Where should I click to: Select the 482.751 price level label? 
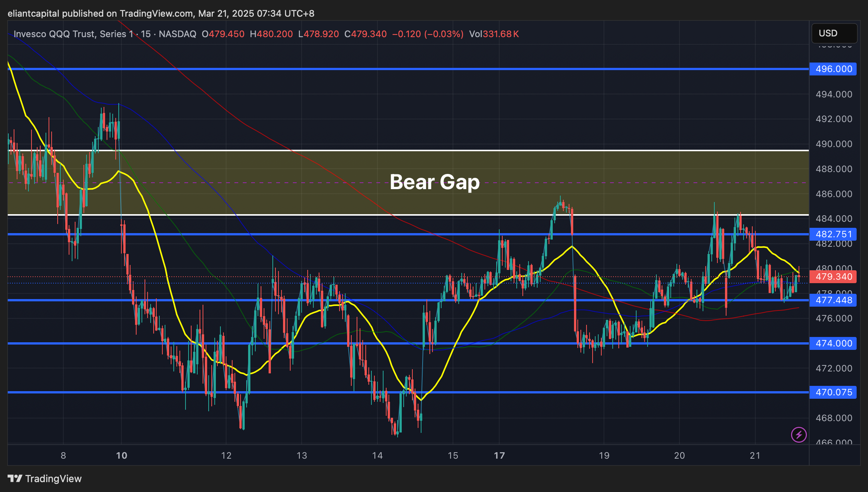(x=833, y=234)
